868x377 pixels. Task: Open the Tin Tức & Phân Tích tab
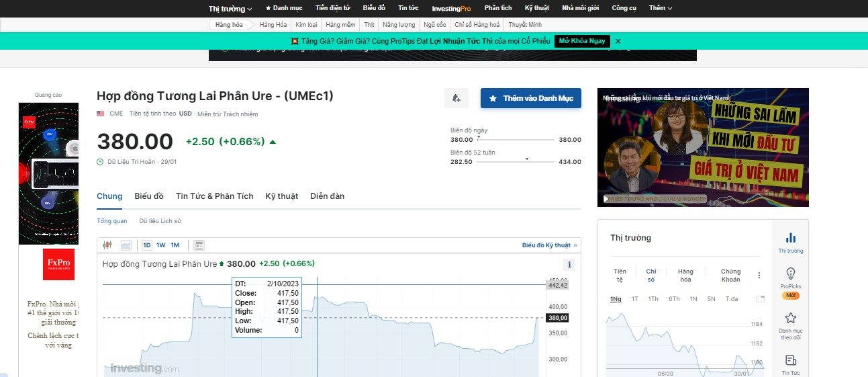point(214,196)
